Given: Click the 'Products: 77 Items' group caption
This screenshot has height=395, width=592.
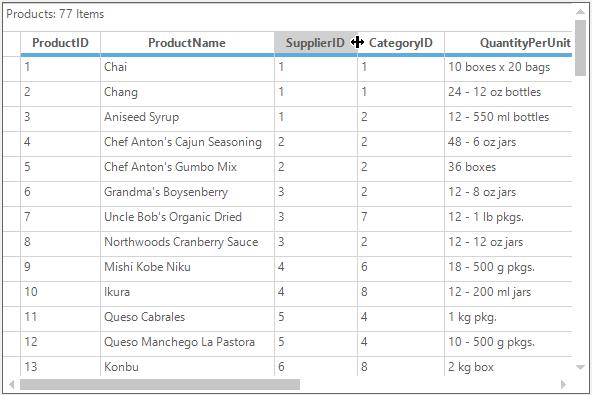Looking at the screenshot, I should point(55,14).
